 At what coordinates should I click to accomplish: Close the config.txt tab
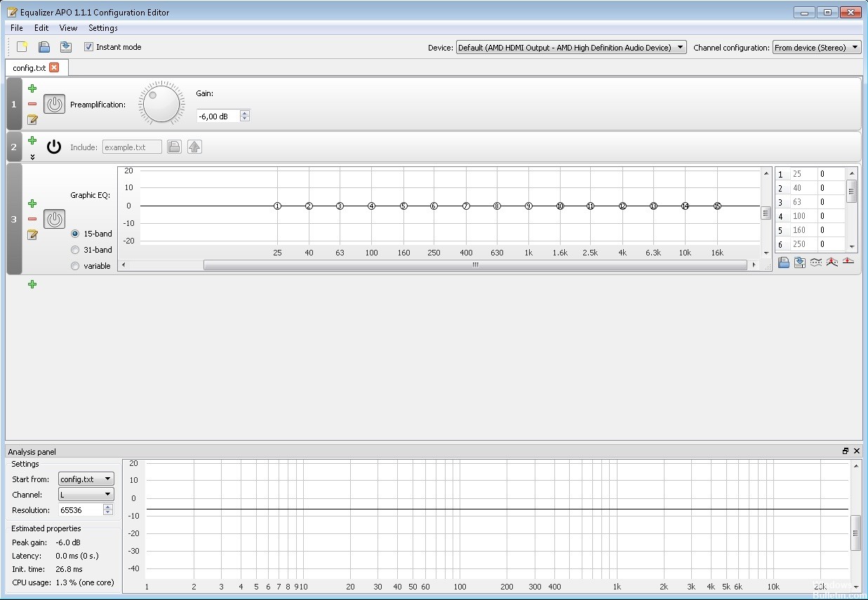coord(54,67)
